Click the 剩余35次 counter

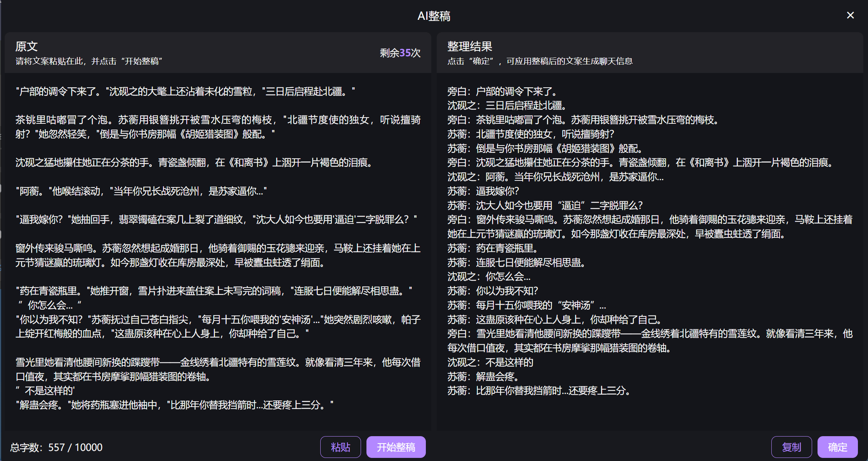400,53
